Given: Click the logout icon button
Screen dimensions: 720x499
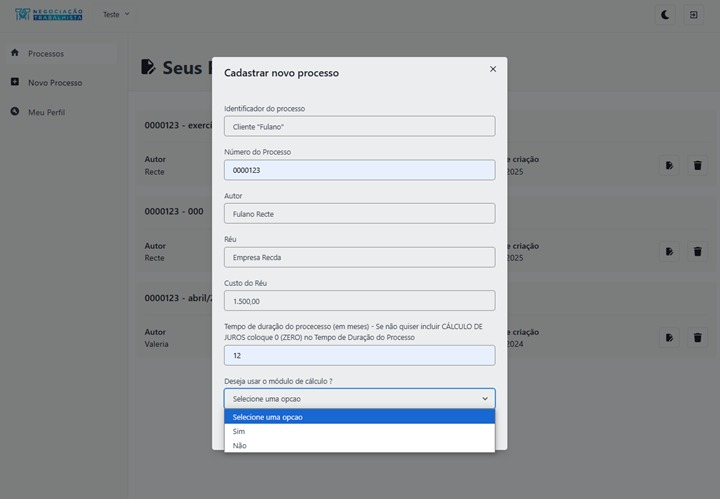Looking at the screenshot, I should coord(693,15).
